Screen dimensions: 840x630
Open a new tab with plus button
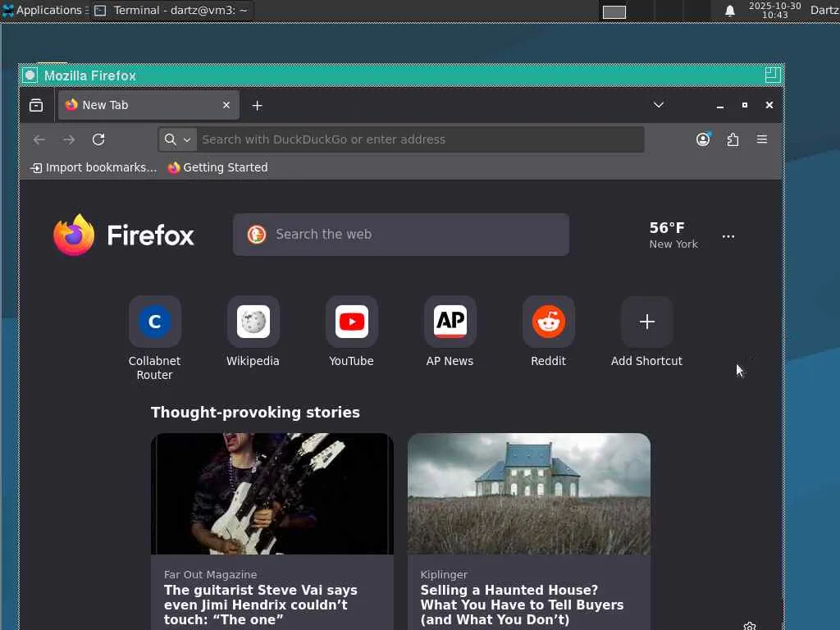coord(257,106)
